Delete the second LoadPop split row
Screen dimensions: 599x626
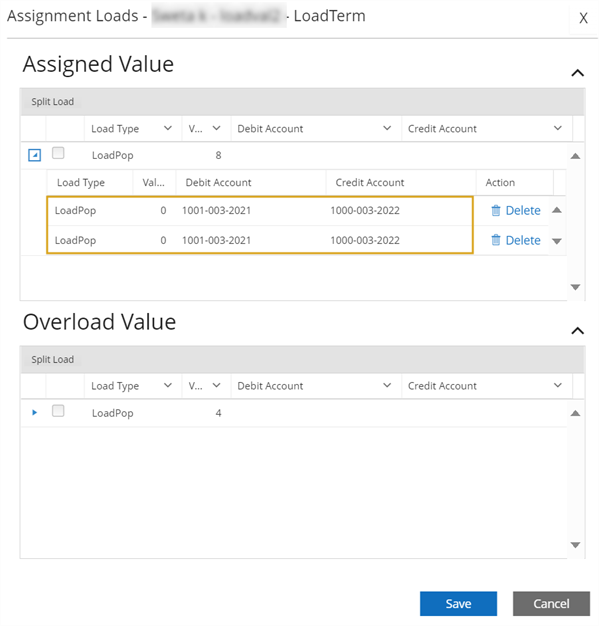click(x=516, y=240)
